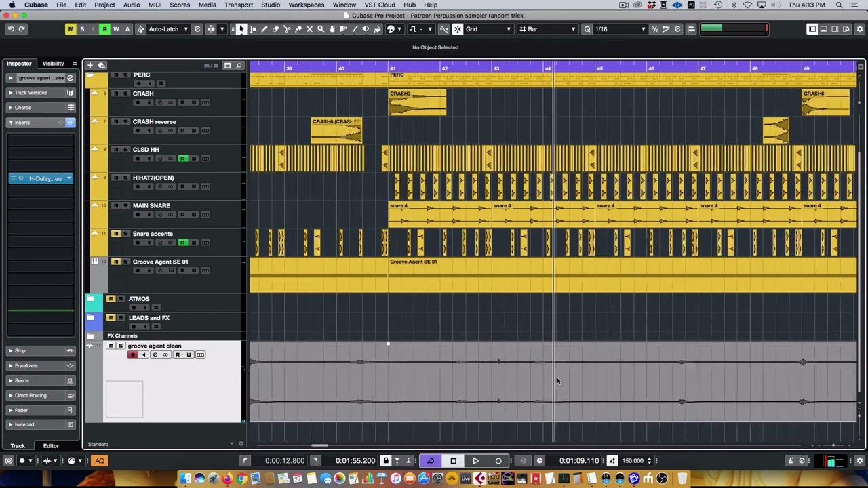Solo the MAIN SNARE track
This screenshot has height=488, width=868.
125,205
